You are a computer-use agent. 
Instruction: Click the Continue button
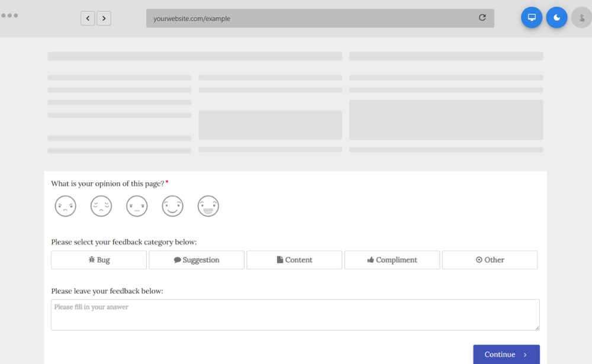coord(506,354)
